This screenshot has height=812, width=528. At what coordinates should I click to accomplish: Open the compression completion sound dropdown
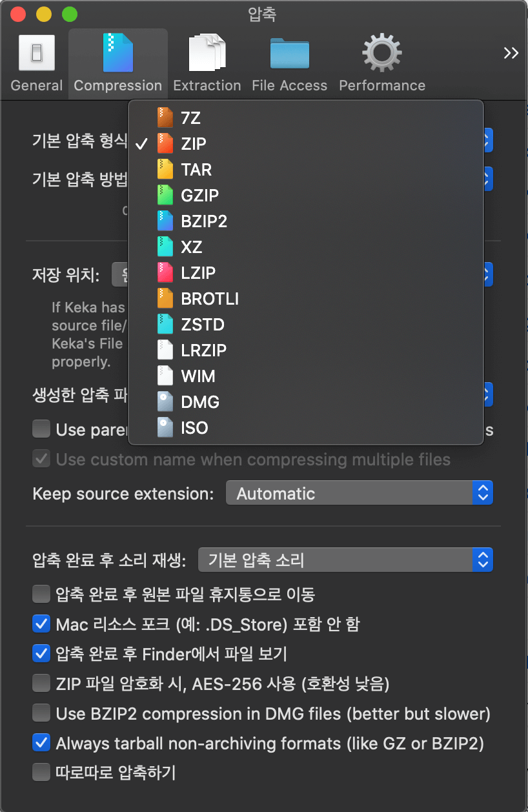[x=345, y=559]
